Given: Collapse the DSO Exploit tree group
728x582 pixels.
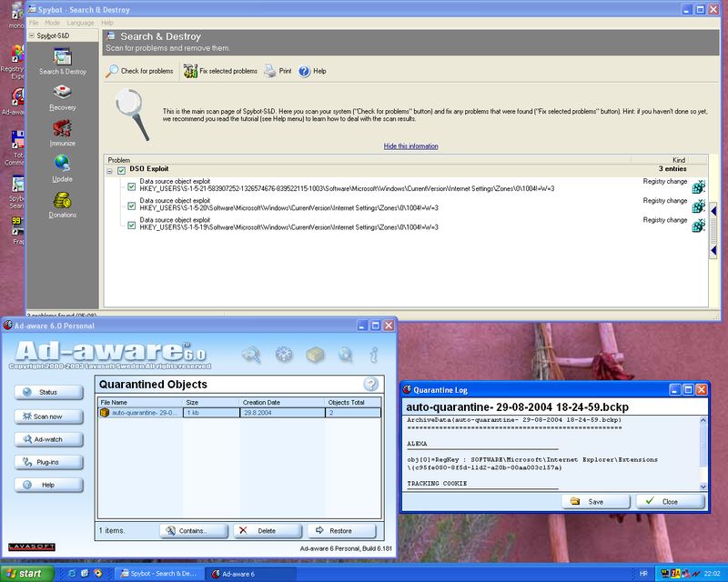Looking at the screenshot, I should tap(110, 170).
